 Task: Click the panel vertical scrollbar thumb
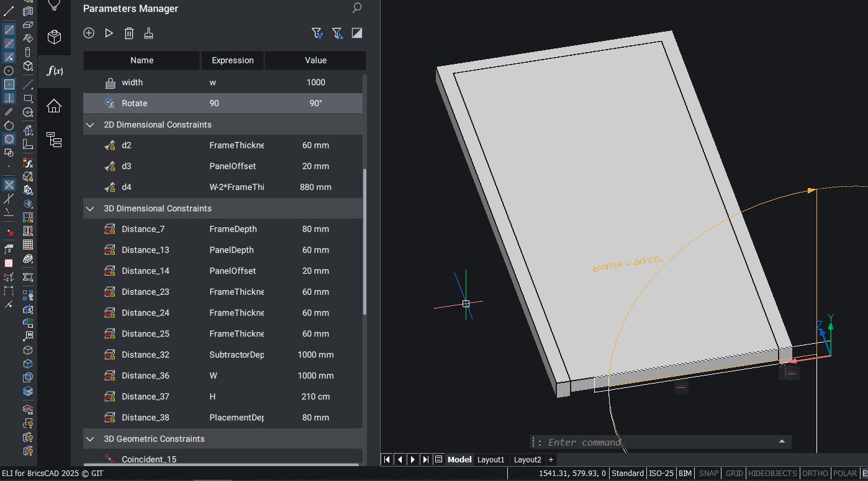[x=364, y=242]
